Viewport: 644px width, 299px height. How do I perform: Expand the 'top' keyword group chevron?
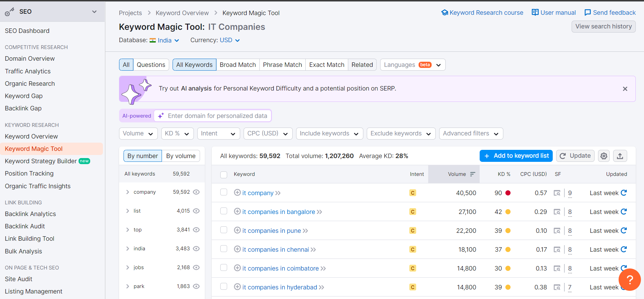[x=128, y=230]
